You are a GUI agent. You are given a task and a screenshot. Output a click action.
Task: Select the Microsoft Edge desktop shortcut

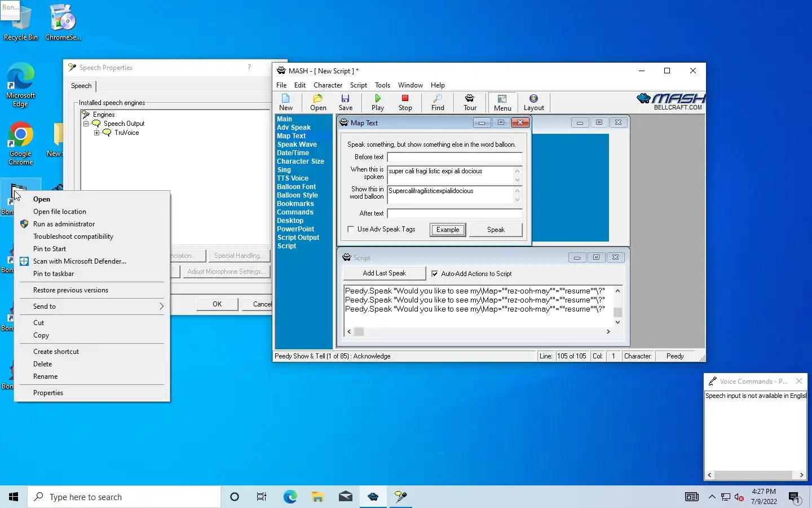pos(21,85)
